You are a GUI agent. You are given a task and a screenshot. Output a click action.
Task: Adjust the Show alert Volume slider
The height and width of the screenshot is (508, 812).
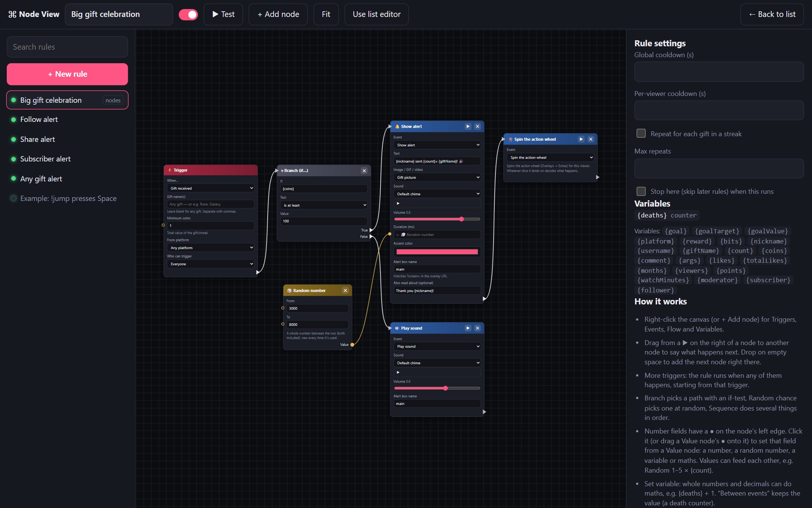(437, 219)
